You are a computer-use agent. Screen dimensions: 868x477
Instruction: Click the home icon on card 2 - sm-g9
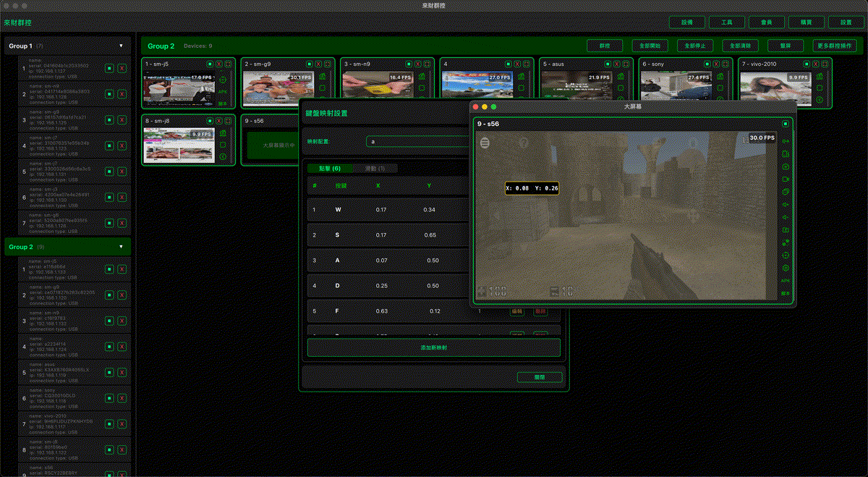[322, 75]
